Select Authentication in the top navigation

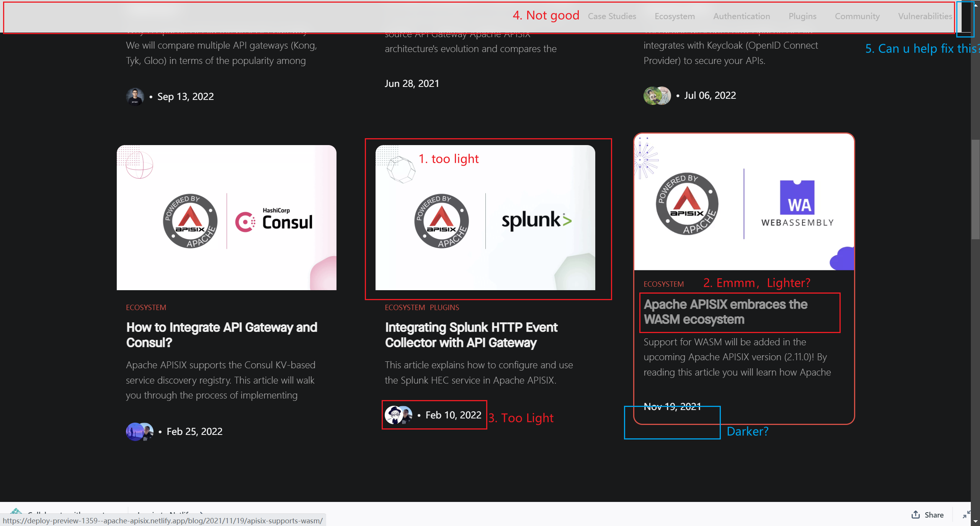coord(742,16)
